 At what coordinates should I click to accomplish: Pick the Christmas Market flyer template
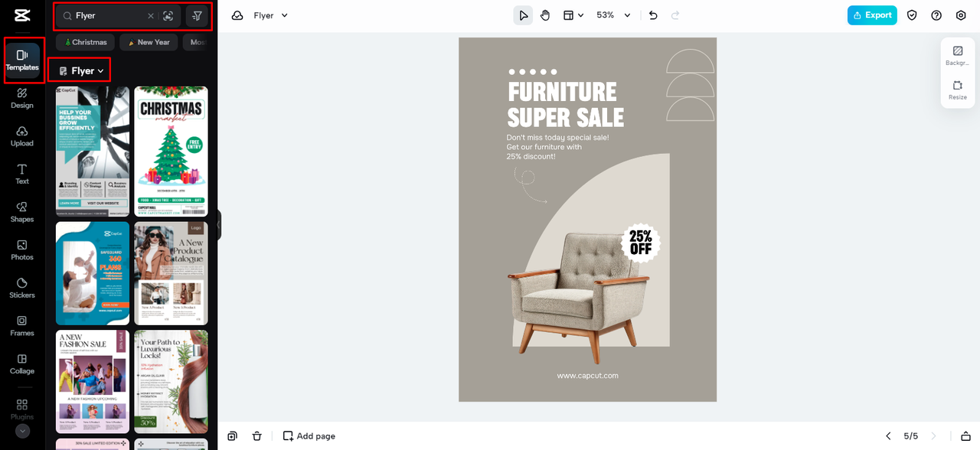[171, 152]
